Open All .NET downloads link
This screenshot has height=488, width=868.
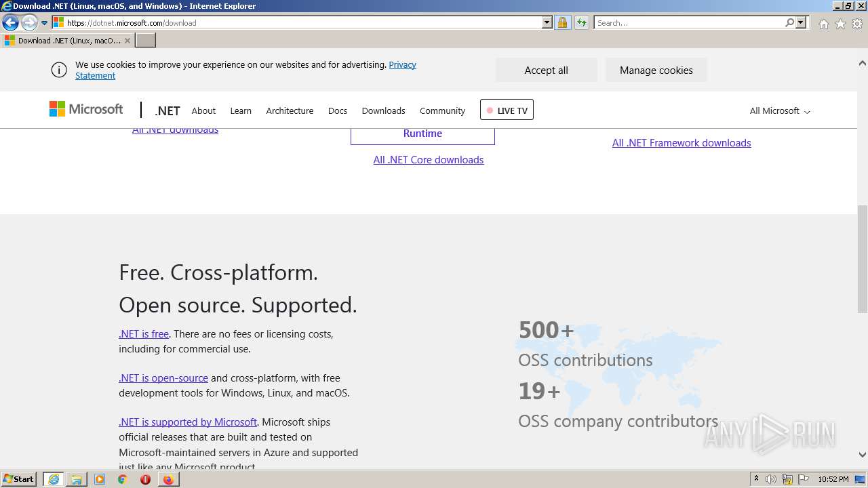[175, 130]
